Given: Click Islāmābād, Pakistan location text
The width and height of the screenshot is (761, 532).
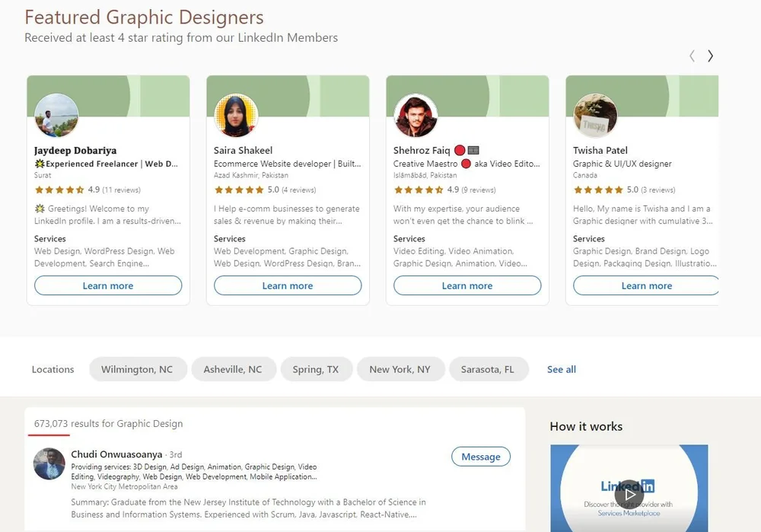Looking at the screenshot, I should pos(425,175).
